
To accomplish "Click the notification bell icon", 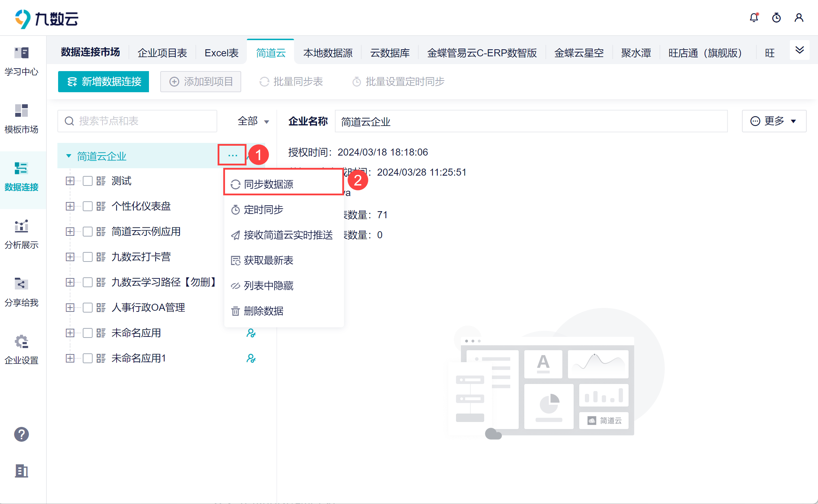I will 754,18.
